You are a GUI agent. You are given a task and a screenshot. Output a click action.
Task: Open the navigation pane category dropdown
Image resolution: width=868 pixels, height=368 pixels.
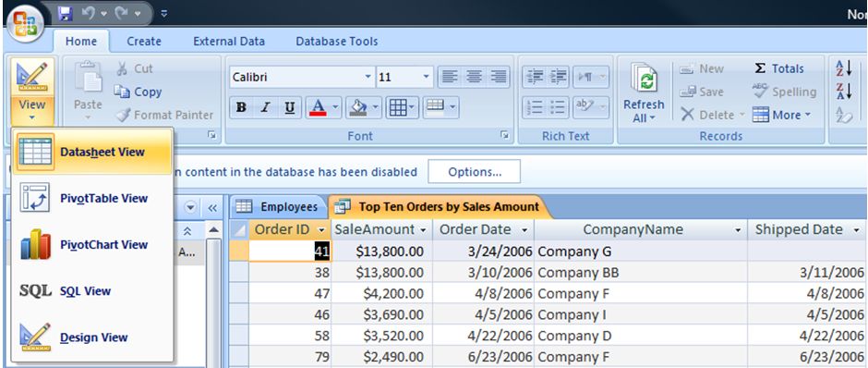pos(190,208)
